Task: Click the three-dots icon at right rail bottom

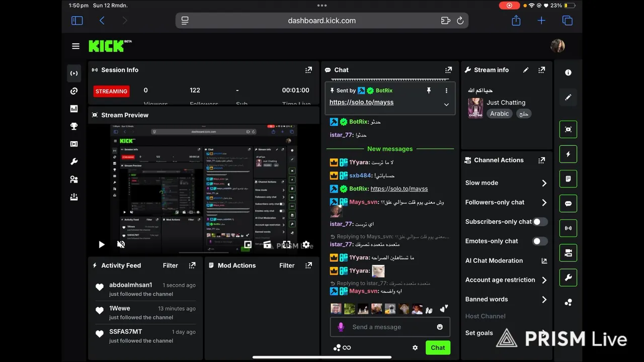Action: coord(568,302)
